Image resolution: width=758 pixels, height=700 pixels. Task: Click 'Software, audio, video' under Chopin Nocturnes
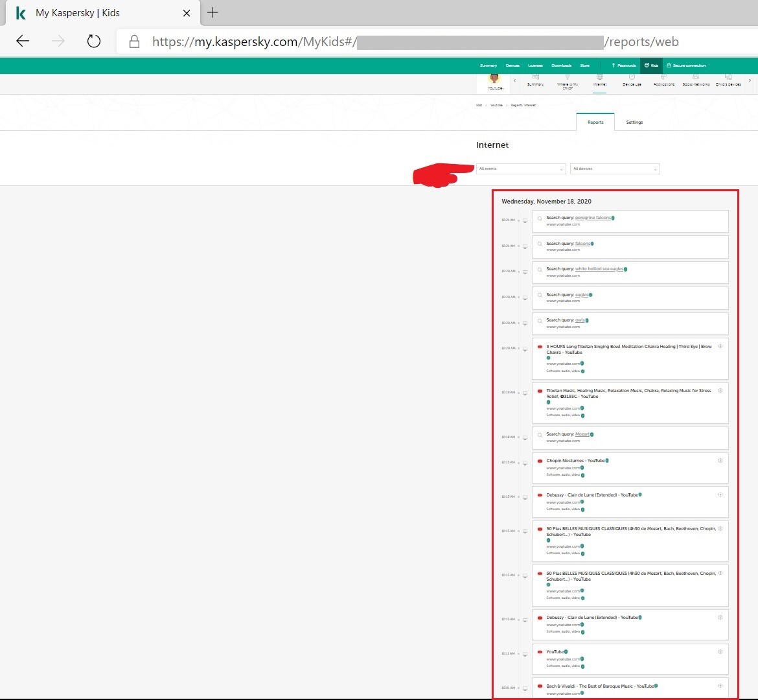[563, 475]
